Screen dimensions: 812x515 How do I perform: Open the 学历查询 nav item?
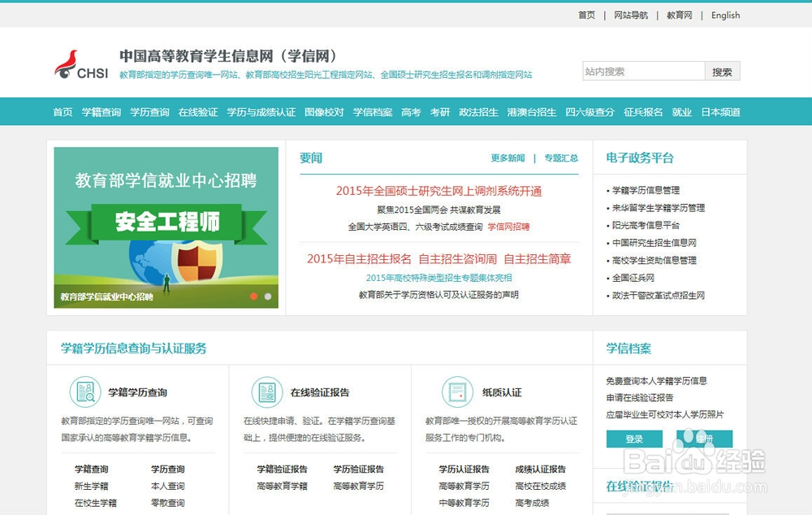(149, 112)
